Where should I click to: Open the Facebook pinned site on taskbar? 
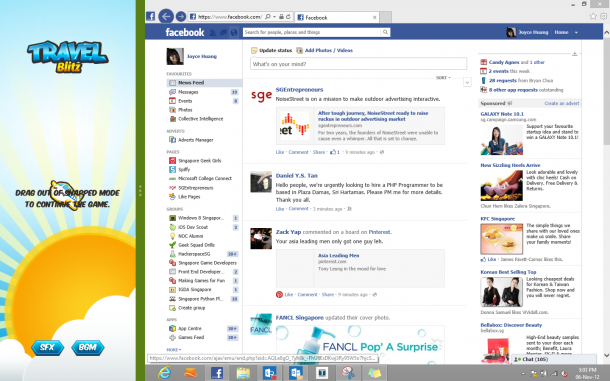click(x=217, y=373)
